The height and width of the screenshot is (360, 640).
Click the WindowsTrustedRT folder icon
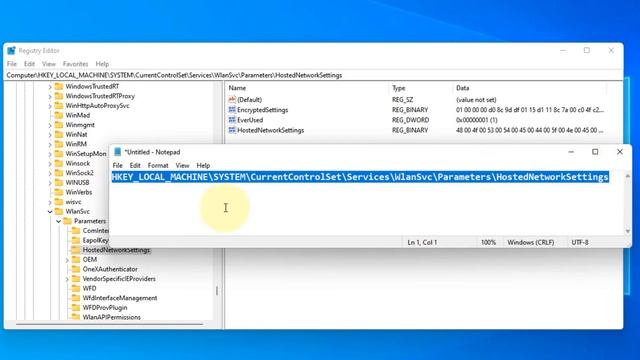59,86
